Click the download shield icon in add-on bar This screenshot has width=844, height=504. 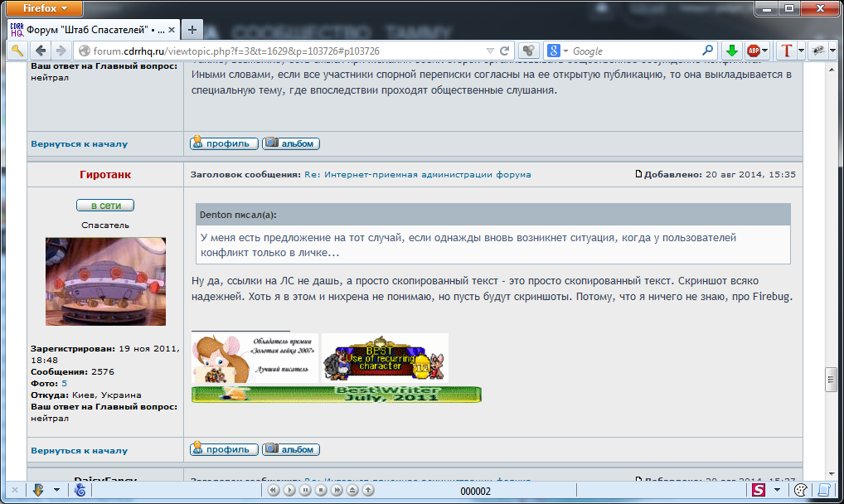38,490
